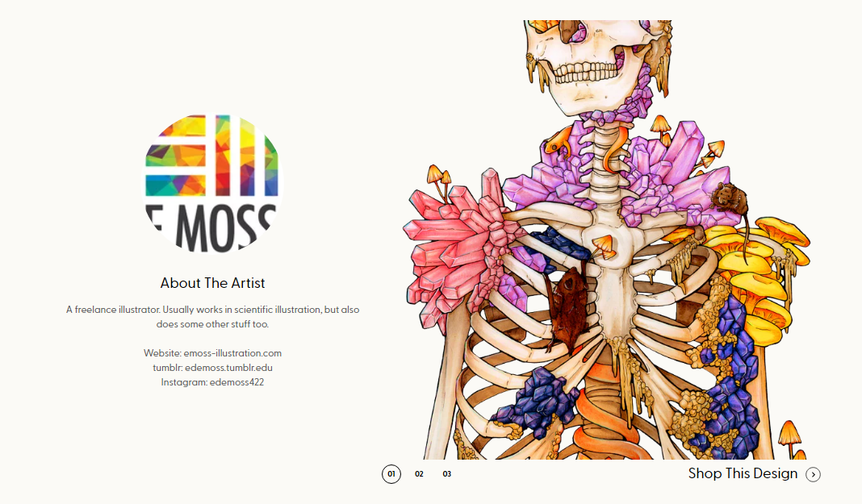Open the E Moss circular artist logo
The width and height of the screenshot is (862, 504).
(x=212, y=183)
